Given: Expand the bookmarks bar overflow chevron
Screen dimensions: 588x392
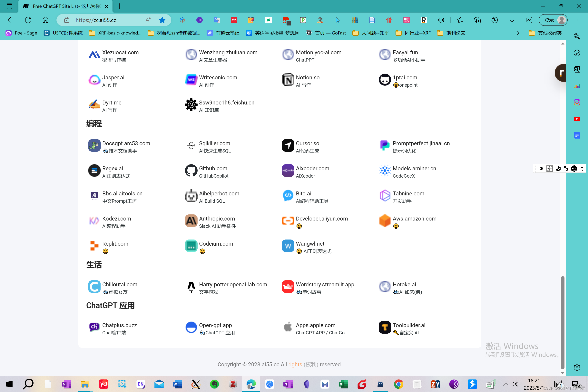Looking at the screenshot, I should pos(518,33).
